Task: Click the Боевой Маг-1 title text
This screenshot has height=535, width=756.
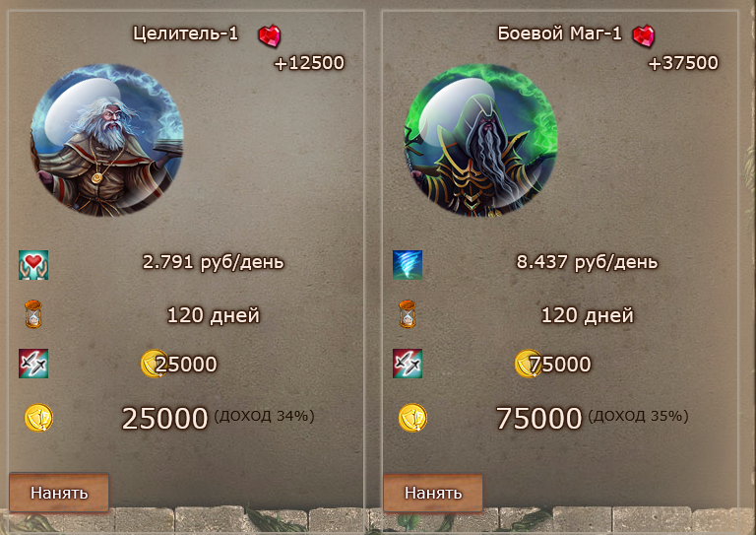Action: click(x=560, y=33)
